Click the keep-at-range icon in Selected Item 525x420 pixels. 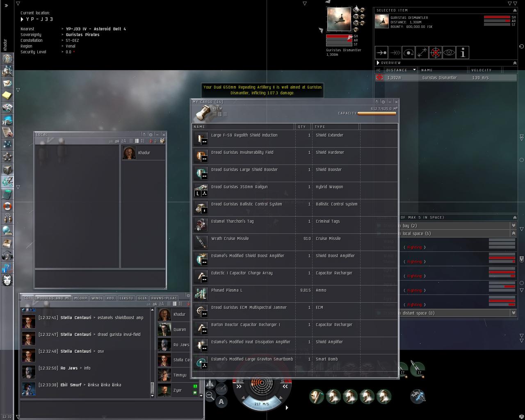[422, 52]
